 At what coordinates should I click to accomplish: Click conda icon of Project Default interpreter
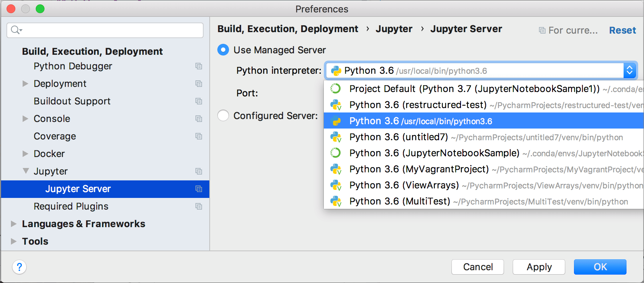(x=335, y=89)
